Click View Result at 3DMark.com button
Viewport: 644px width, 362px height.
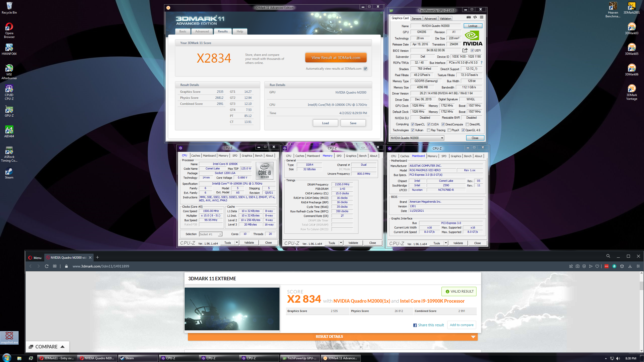(336, 58)
